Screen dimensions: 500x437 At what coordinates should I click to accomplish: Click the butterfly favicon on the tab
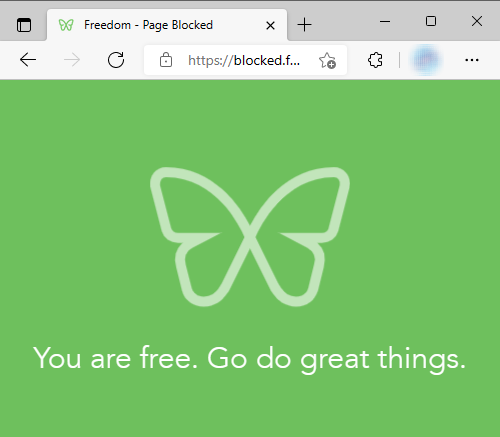[66, 25]
